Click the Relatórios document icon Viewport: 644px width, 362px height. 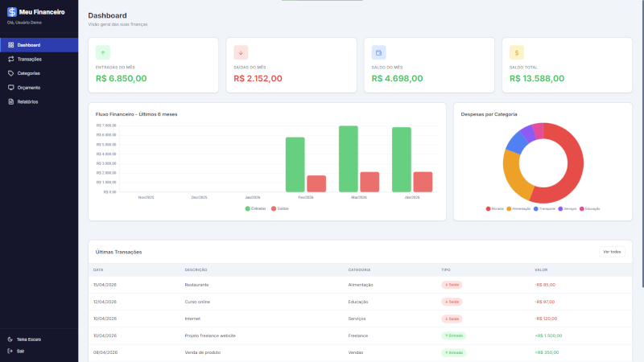(11, 102)
